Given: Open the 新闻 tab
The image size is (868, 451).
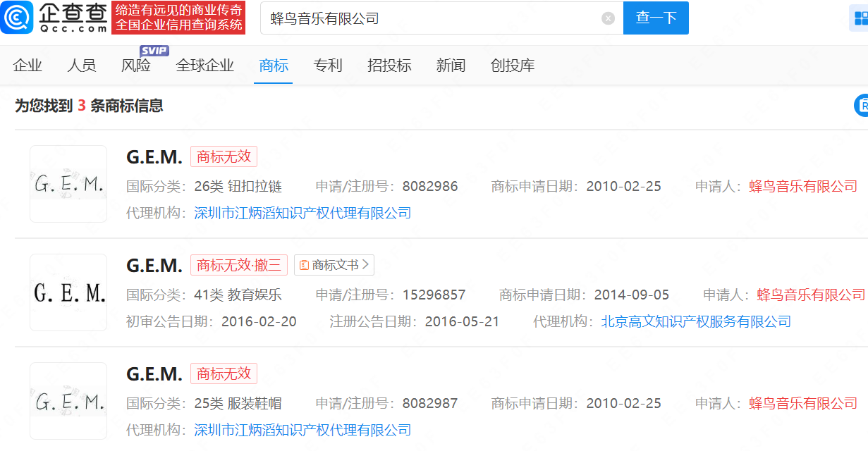Looking at the screenshot, I should 451,66.
